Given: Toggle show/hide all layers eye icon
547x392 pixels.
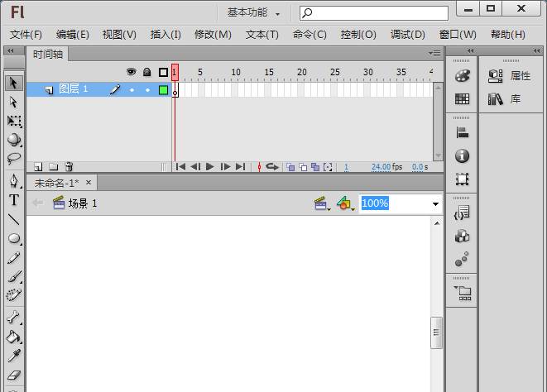Looking at the screenshot, I should [x=132, y=72].
